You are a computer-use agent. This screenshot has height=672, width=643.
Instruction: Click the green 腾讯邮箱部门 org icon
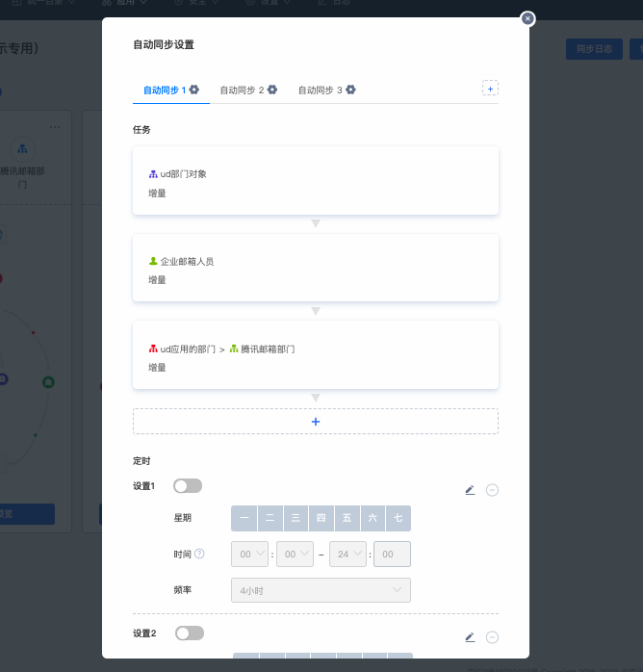pos(234,349)
